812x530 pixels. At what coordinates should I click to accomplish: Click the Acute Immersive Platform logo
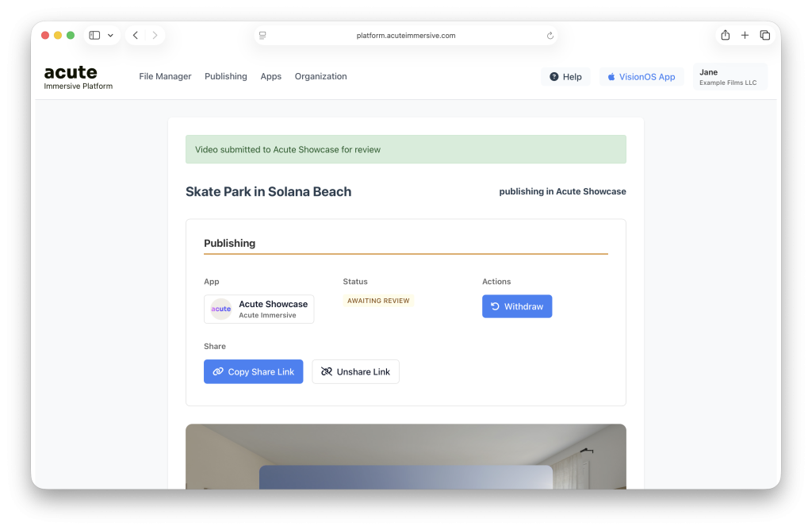78,77
